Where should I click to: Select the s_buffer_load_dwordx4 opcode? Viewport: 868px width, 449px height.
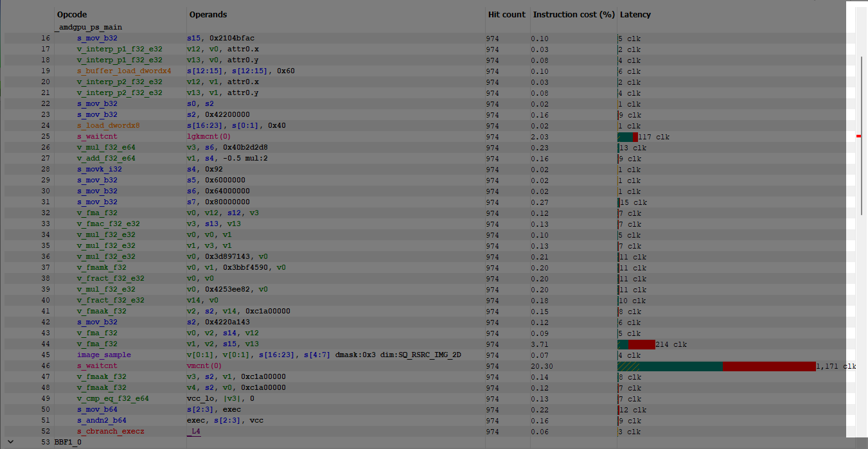[x=124, y=71]
